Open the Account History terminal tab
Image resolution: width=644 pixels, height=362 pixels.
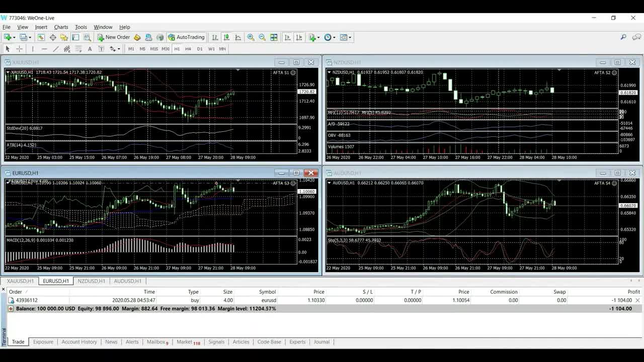79,342
